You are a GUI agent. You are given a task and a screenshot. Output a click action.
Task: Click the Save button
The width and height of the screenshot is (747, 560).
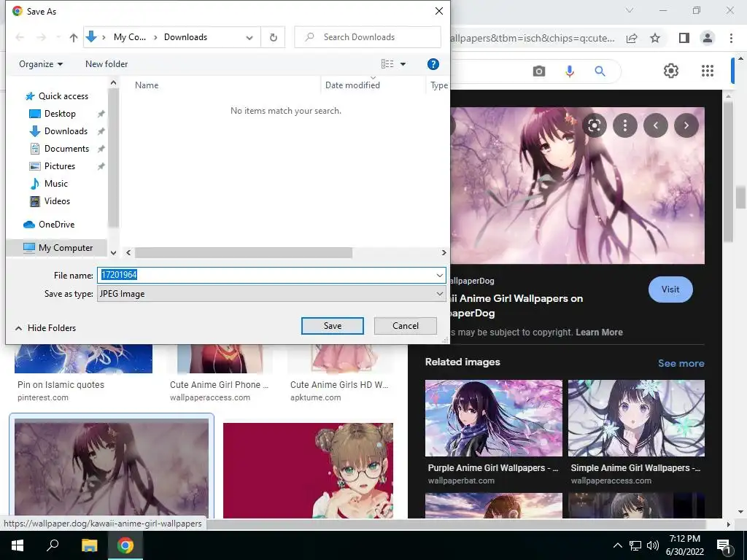coord(333,326)
